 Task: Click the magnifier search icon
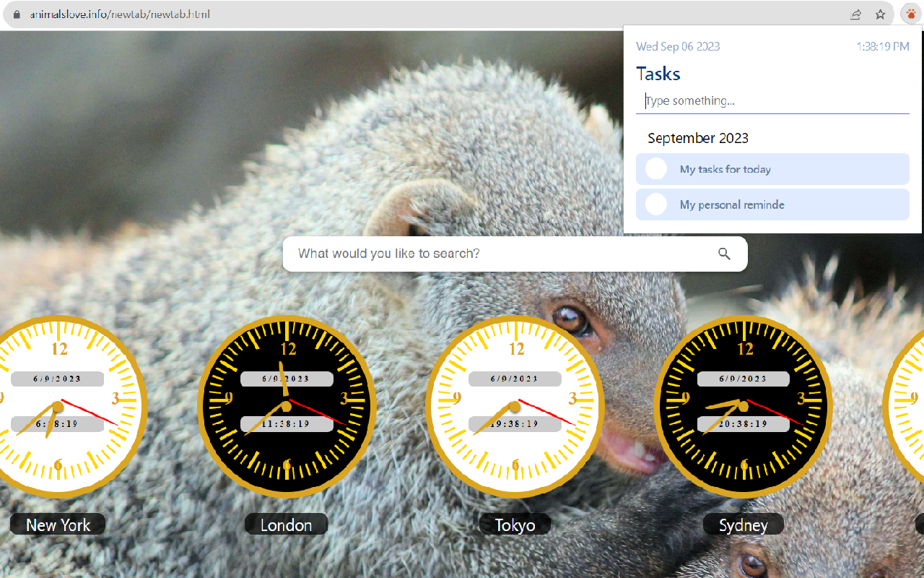(724, 254)
